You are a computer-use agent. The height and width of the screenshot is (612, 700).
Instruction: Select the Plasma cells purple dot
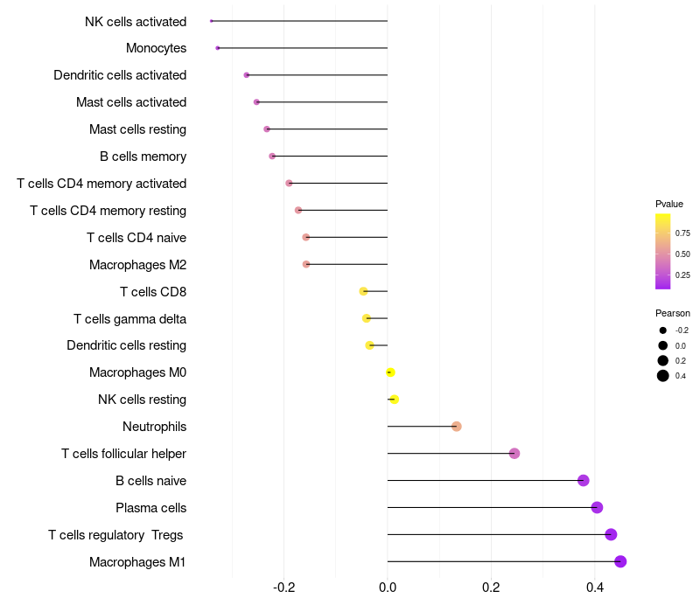[x=597, y=507]
